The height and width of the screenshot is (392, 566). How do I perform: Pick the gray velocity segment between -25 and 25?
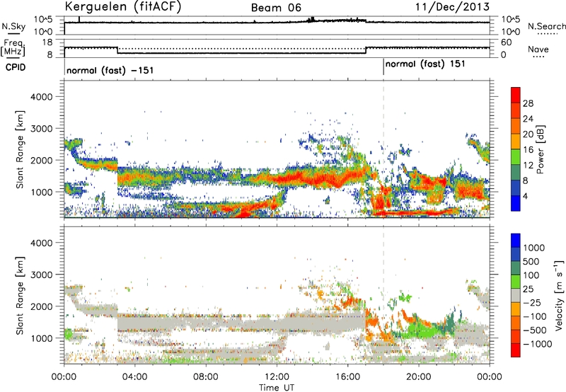[x=516, y=296]
